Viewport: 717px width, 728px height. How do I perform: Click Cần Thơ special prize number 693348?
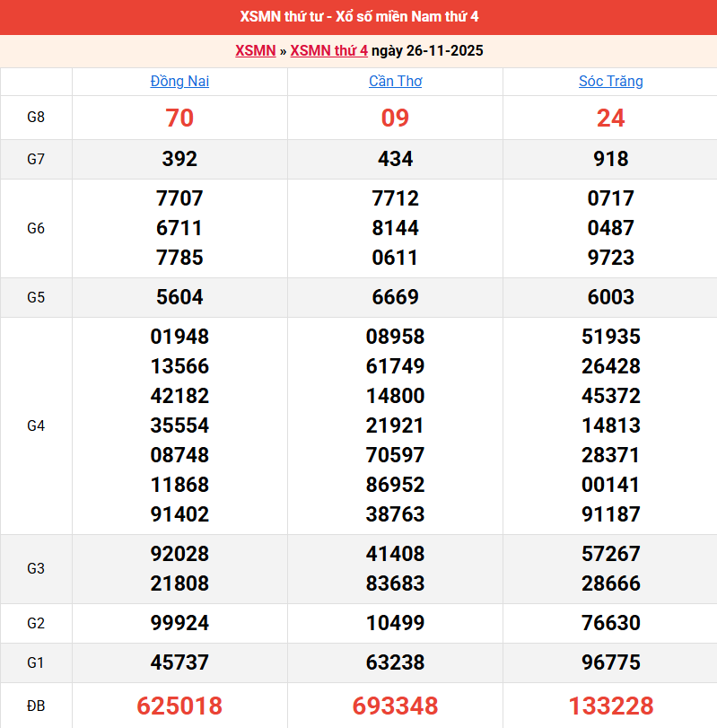[395, 706]
